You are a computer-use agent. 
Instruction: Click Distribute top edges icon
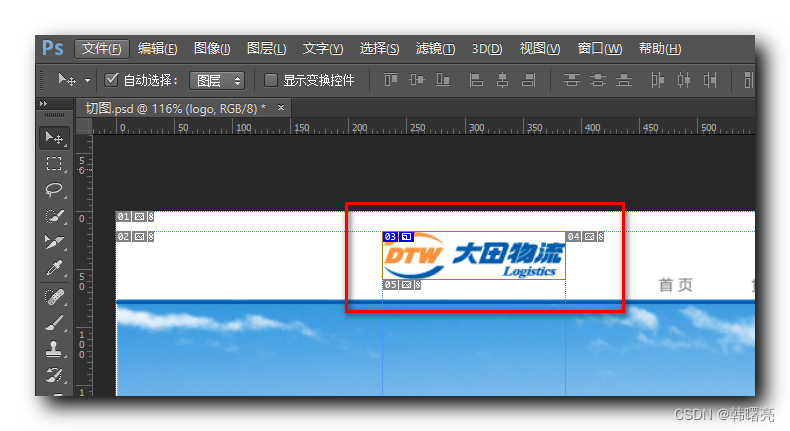click(x=571, y=80)
